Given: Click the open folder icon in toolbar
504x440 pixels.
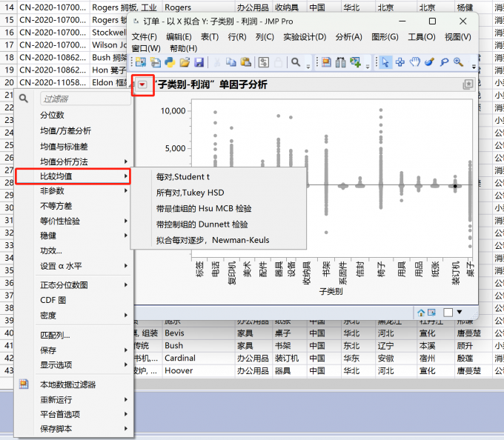Looking at the screenshot, I should 185,62.
